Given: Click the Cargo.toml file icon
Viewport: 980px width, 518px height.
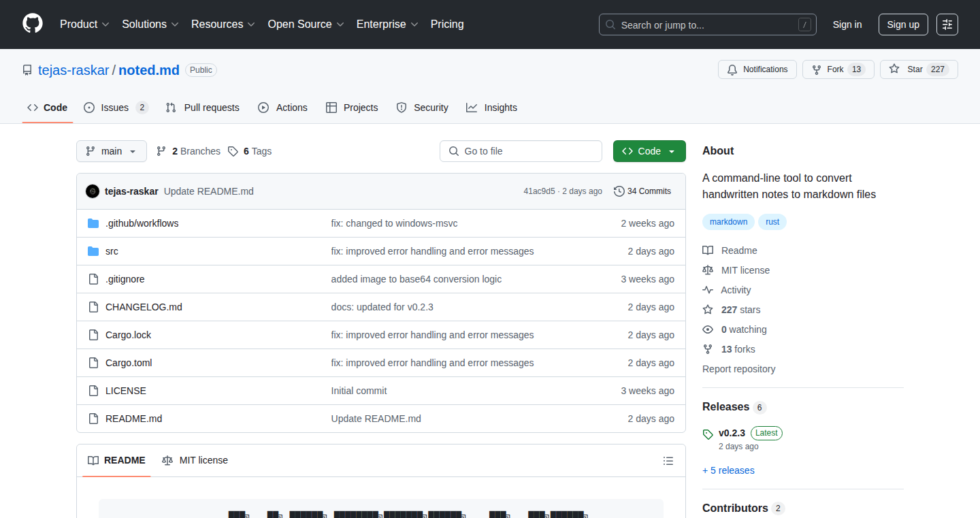Looking at the screenshot, I should tap(93, 363).
